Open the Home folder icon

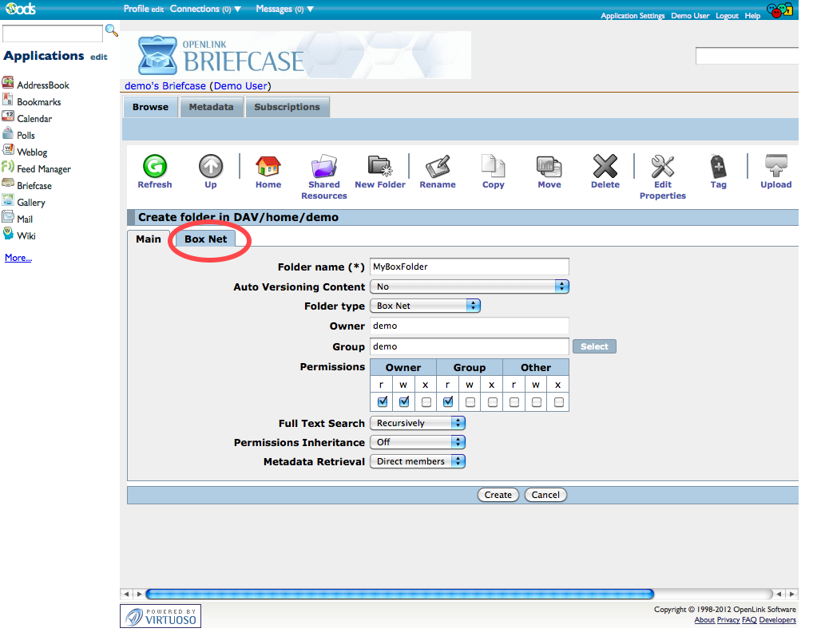268,166
